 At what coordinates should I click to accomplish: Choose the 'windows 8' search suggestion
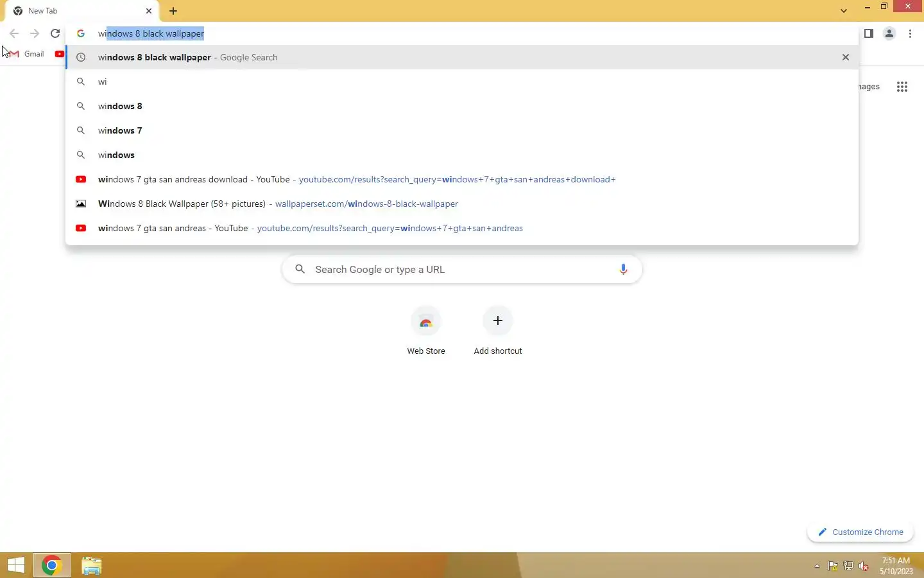(x=462, y=106)
